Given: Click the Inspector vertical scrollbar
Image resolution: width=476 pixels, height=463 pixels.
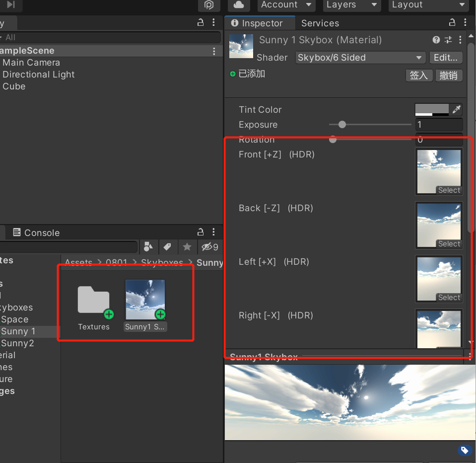Looking at the screenshot, I should 471,137.
